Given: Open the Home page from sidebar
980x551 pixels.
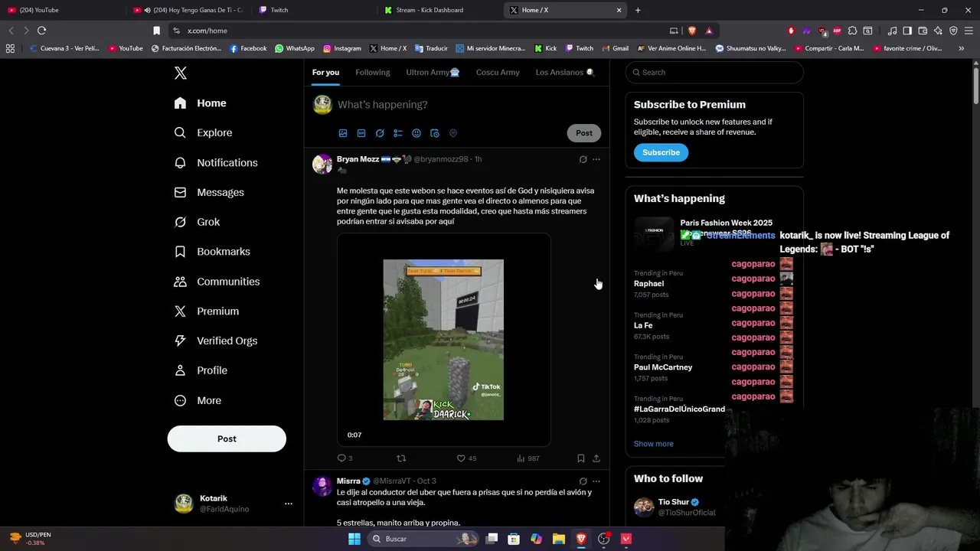Looking at the screenshot, I should pyautogui.click(x=200, y=103).
